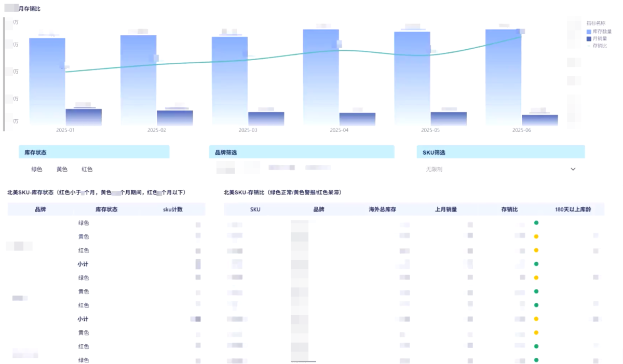This screenshot has width=623, height=364.
Task: Click the 2025-06 x-axis label
Action: tap(522, 131)
